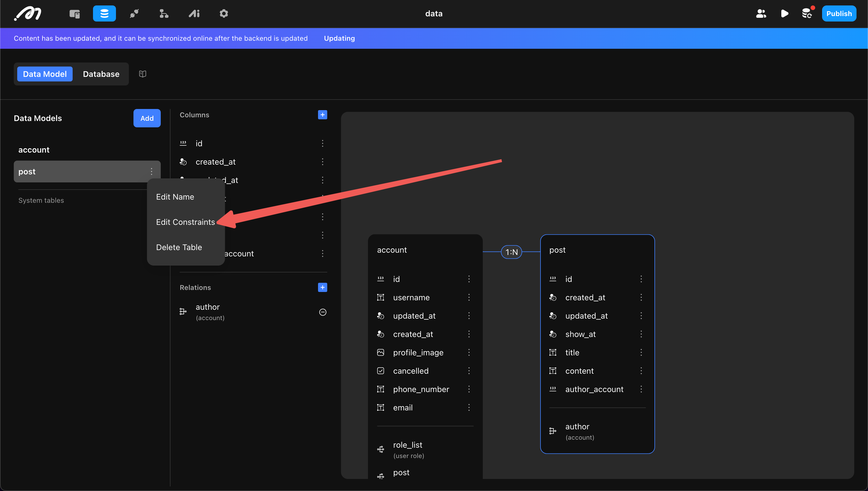Open options for title in post card
The image size is (868, 491).
[x=641, y=352]
